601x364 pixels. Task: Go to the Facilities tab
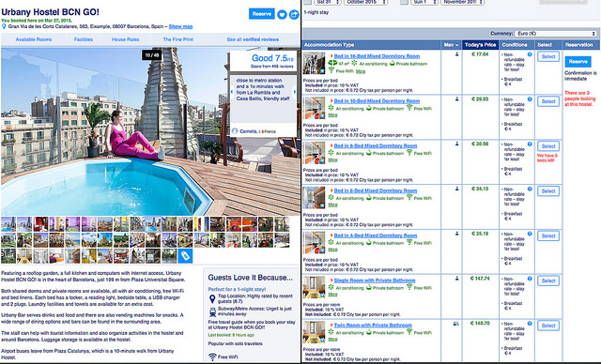[x=84, y=39]
